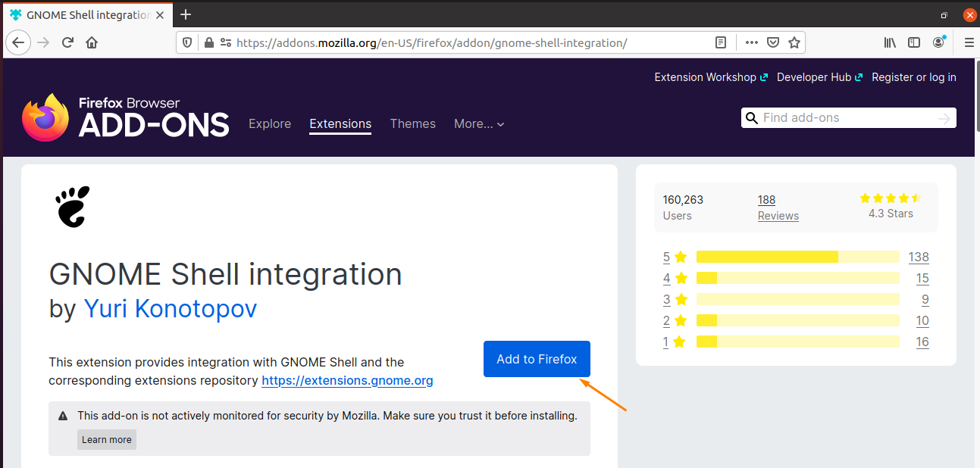This screenshot has height=468, width=980.
Task: Open the 15 four-star reviews count
Action: [x=922, y=278]
